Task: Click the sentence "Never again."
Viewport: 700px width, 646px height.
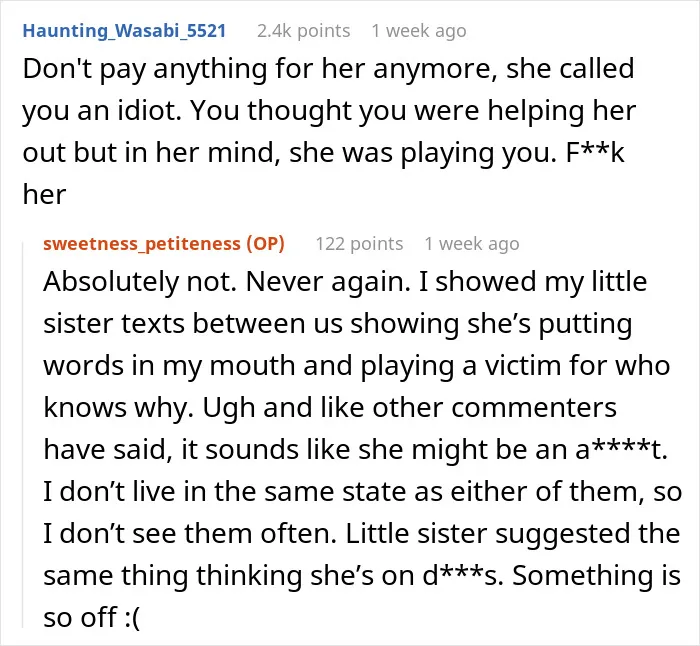Action: point(328,282)
